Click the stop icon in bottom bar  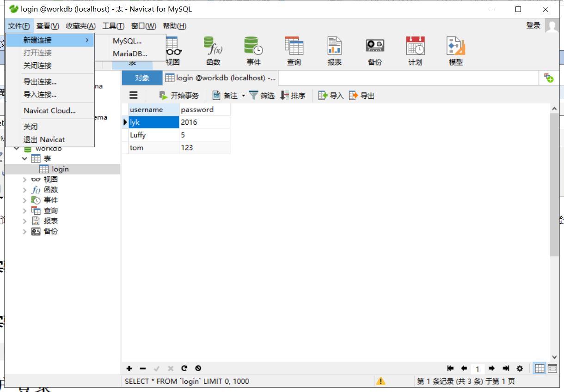198,368
